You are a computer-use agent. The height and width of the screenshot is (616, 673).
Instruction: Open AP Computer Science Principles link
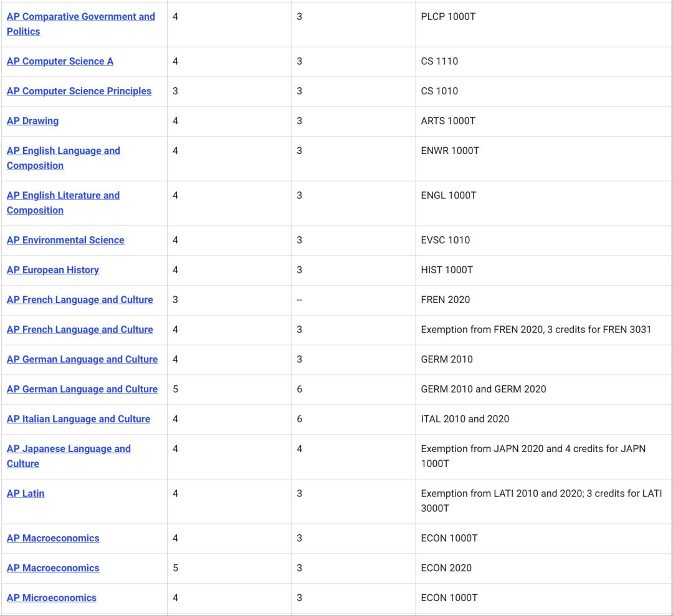pos(79,91)
